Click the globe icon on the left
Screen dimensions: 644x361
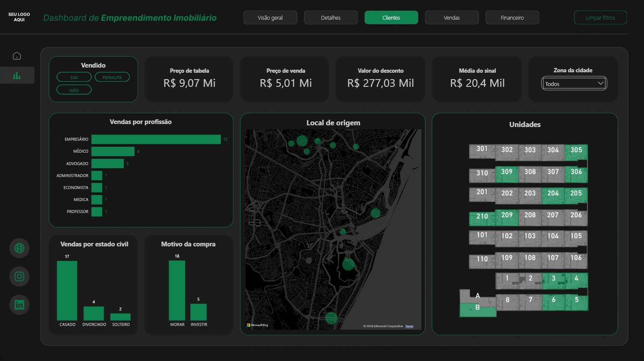click(19, 248)
